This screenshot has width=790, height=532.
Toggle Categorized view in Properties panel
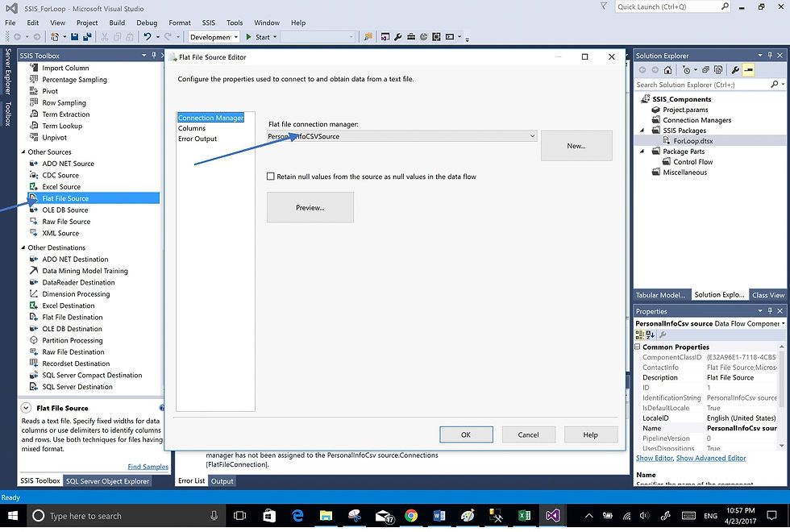coord(640,335)
